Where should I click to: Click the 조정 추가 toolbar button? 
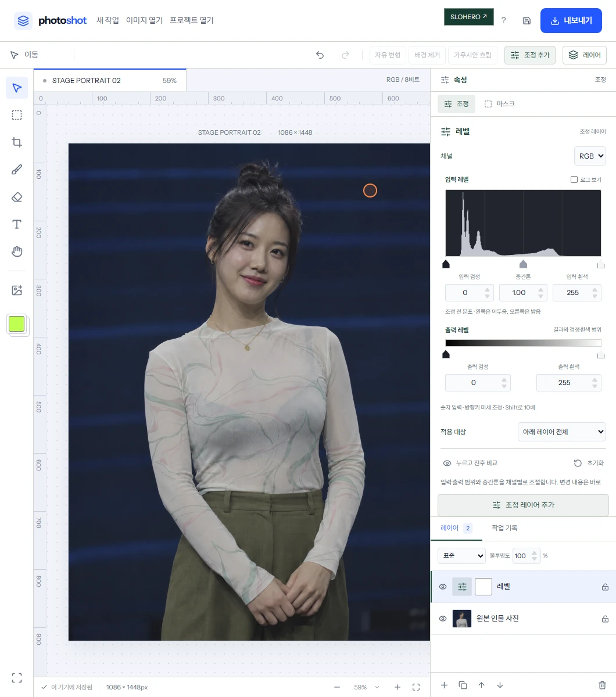[x=530, y=55]
